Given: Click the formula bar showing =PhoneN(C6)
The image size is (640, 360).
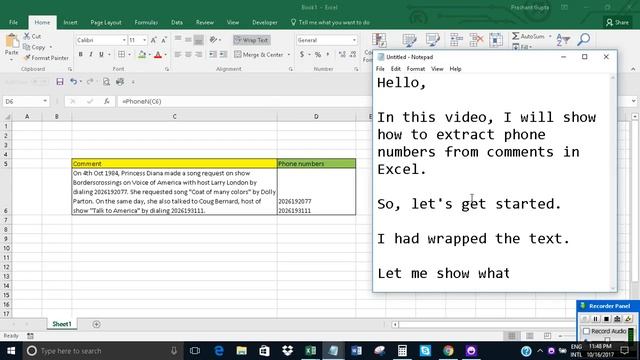Looking at the screenshot, I should (x=245, y=101).
